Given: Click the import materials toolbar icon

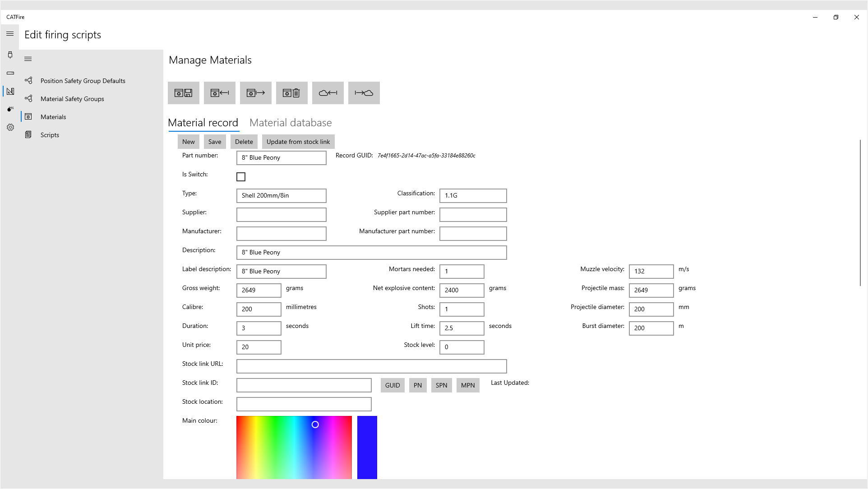Looking at the screenshot, I should [x=220, y=93].
